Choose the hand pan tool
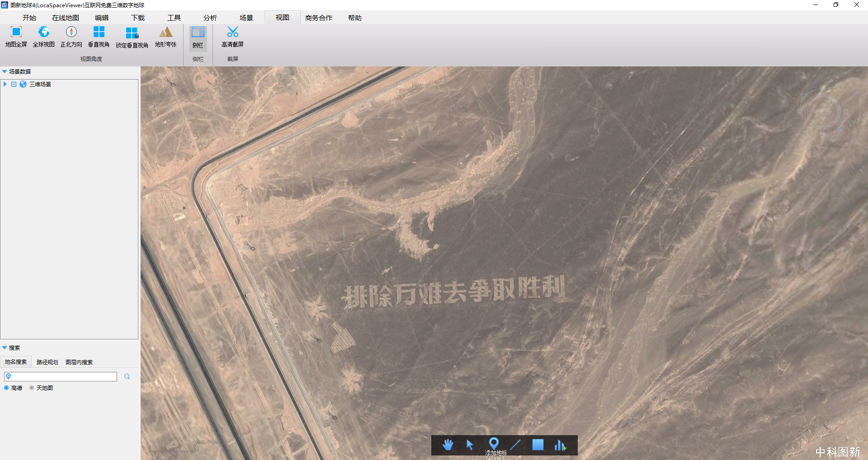The image size is (868, 460). pyautogui.click(x=447, y=445)
